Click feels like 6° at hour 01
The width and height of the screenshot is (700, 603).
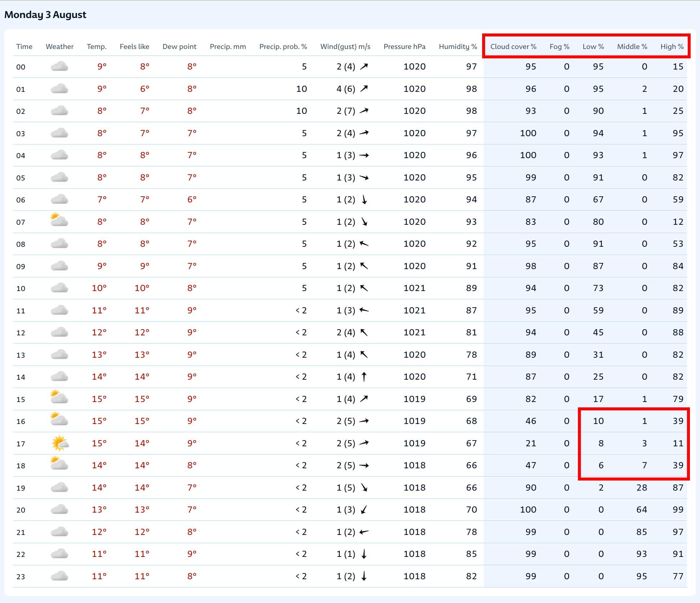pyautogui.click(x=145, y=89)
